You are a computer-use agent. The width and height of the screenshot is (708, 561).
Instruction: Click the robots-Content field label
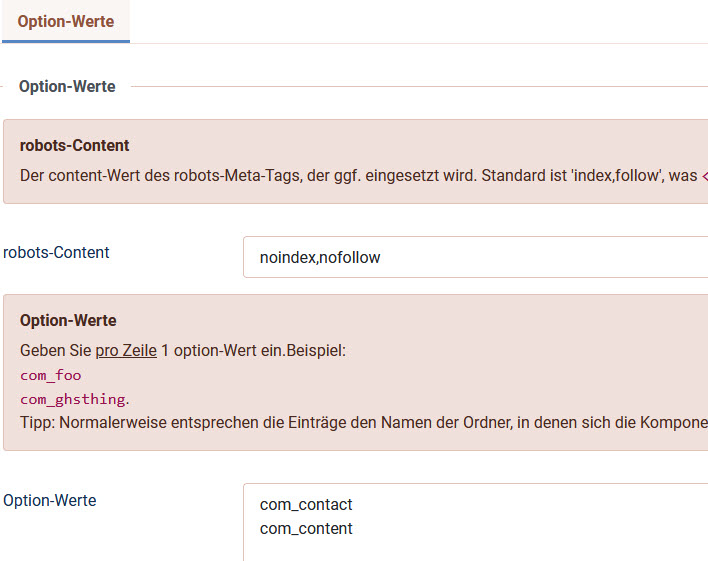point(57,252)
